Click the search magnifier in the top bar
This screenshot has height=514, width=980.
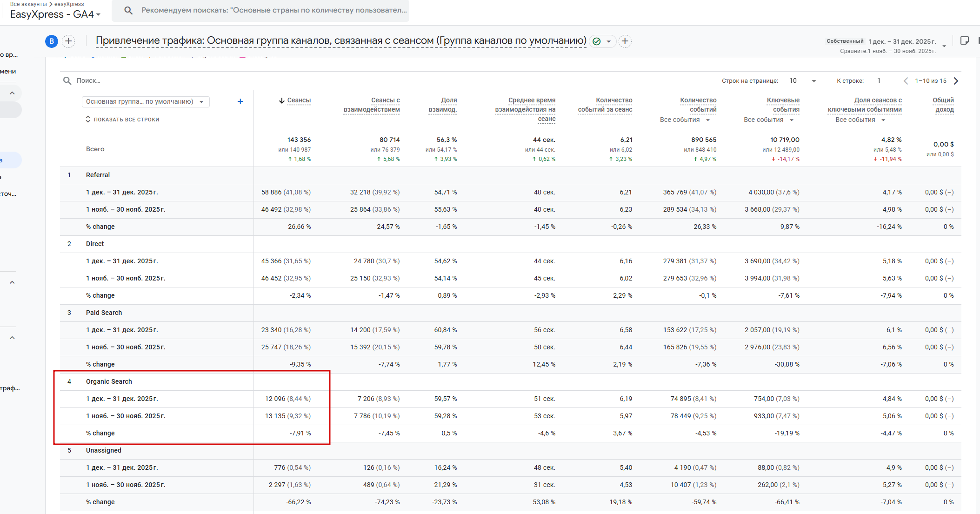(x=128, y=10)
